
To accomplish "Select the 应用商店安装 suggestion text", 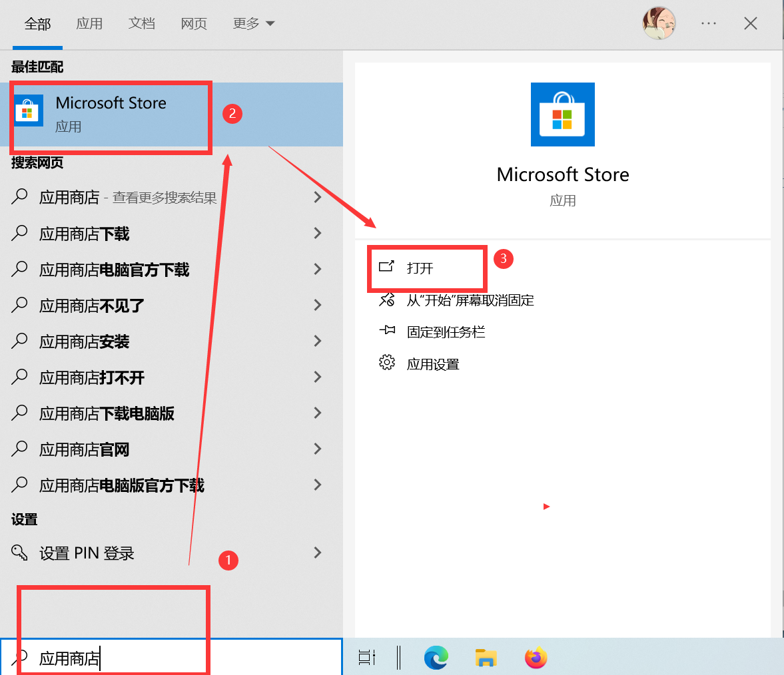I will click(x=85, y=341).
